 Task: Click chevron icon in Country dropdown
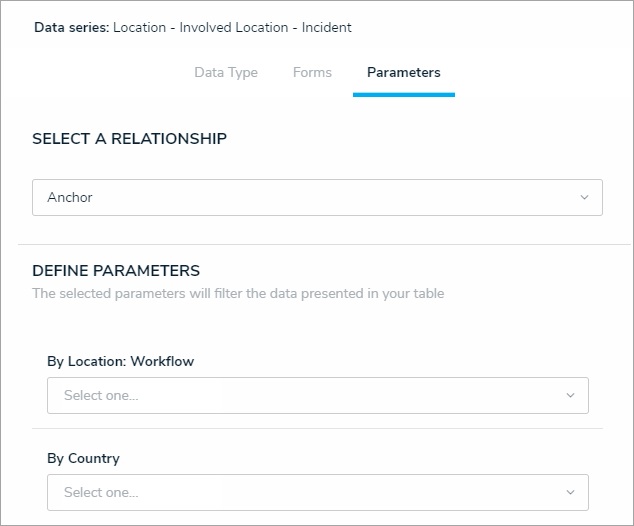[x=571, y=492]
